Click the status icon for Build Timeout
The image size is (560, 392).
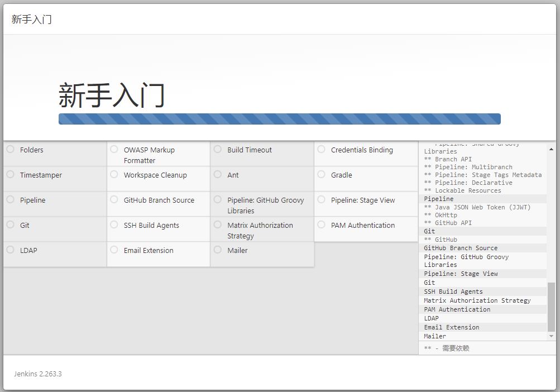coord(217,149)
